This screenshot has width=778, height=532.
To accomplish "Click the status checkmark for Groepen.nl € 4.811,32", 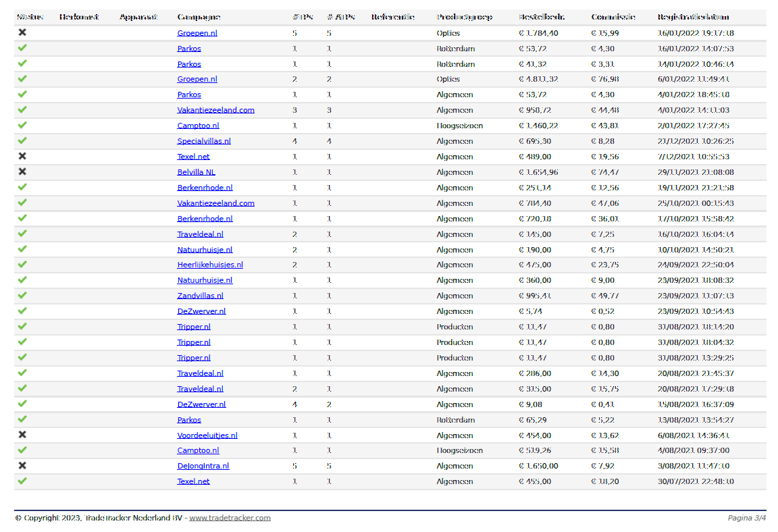I will point(22,79).
